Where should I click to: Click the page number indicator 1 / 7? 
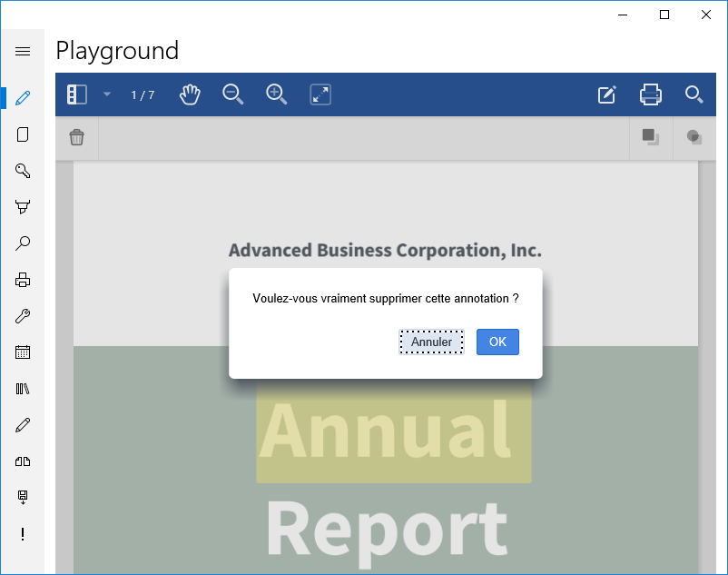coord(143,94)
